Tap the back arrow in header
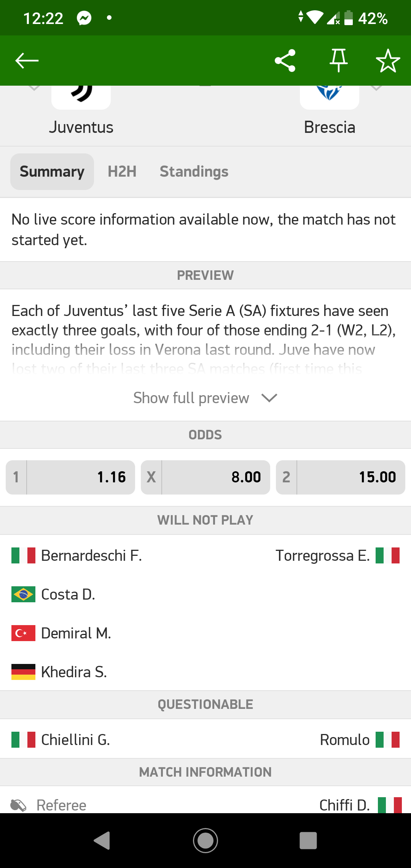 27,61
